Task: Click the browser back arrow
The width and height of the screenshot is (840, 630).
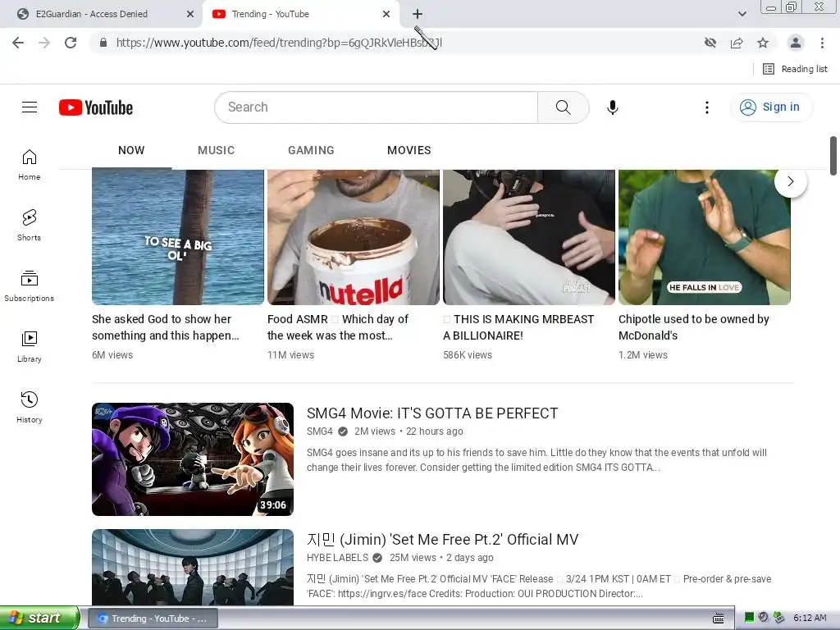Action: point(18,43)
